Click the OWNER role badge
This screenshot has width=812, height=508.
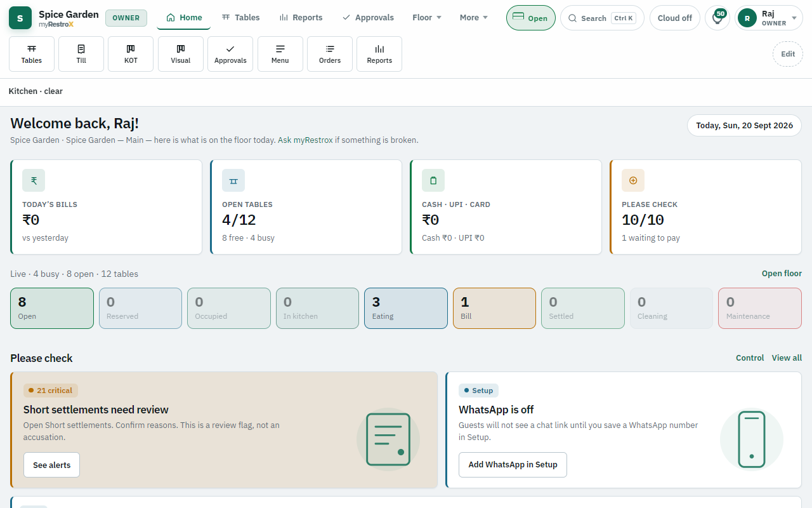[x=126, y=18]
